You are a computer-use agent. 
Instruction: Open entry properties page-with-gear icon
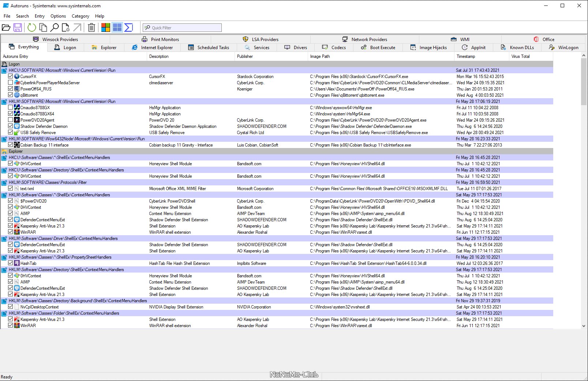point(66,27)
